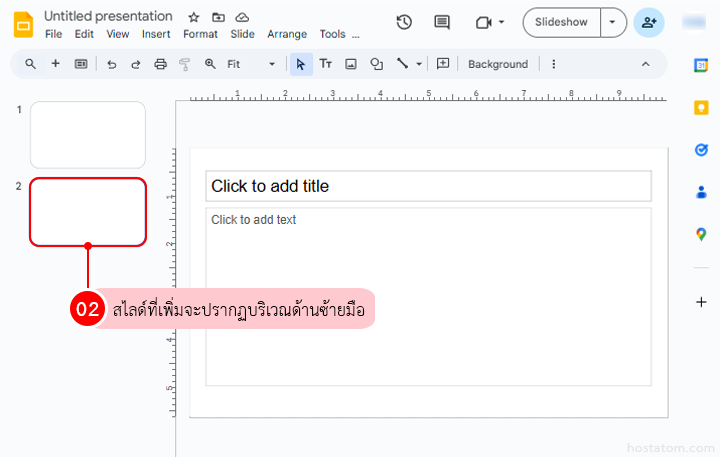The height and width of the screenshot is (457, 720).
Task: Open the Google Slides home logo
Action: [23, 25]
